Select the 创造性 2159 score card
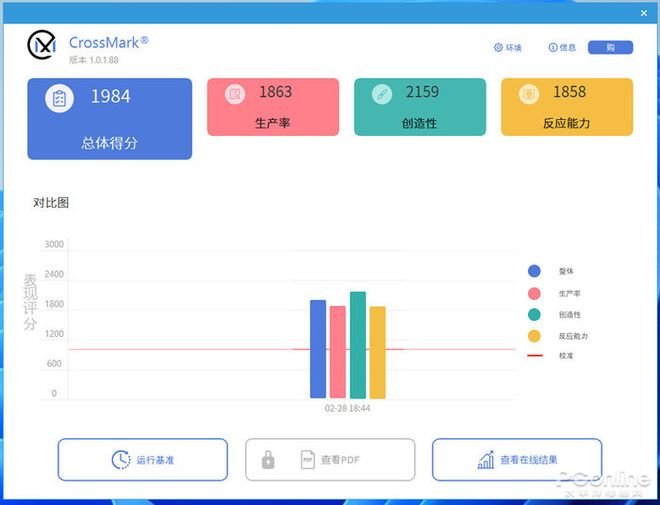The width and height of the screenshot is (660, 505). point(420,107)
